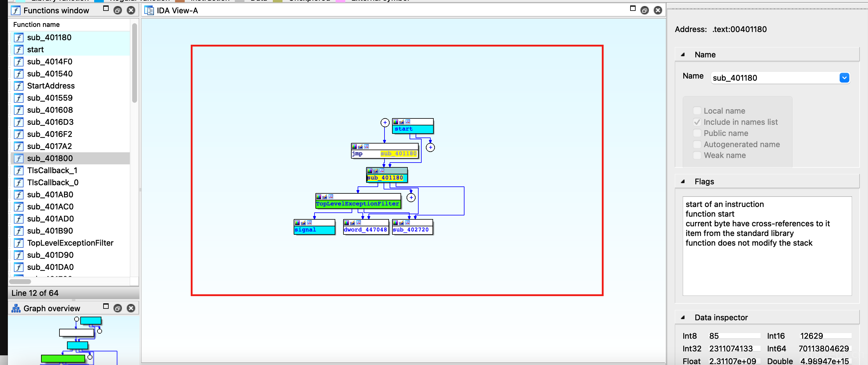Click the Functions window panel icon
This screenshot has width=868, height=365.
coord(15,11)
